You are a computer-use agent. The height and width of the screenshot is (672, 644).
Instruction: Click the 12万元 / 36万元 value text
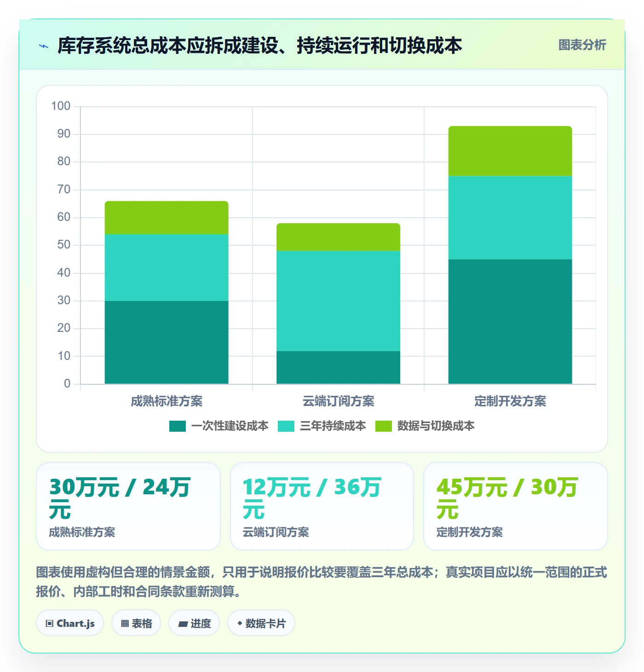(312, 498)
